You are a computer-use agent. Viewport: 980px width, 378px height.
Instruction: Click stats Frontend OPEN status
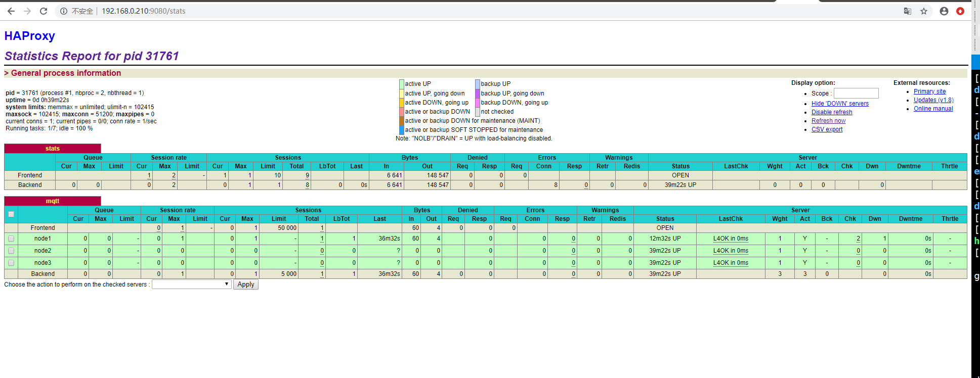coord(680,175)
